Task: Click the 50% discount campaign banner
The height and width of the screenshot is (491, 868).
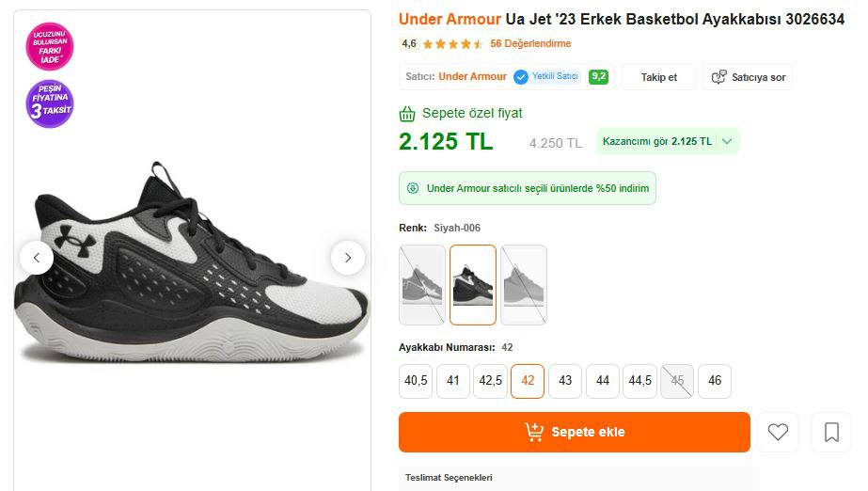Action: [x=528, y=188]
